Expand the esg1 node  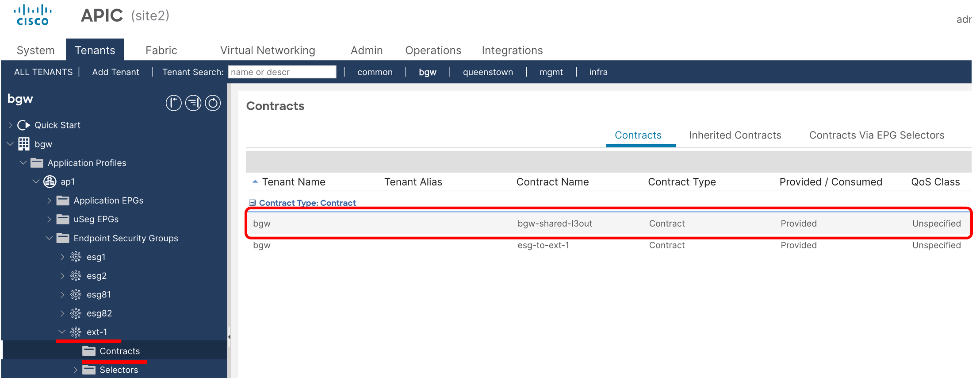click(x=62, y=257)
